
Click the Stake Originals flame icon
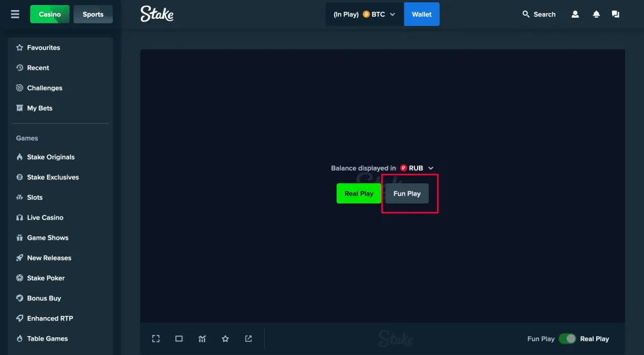[x=19, y=157]
